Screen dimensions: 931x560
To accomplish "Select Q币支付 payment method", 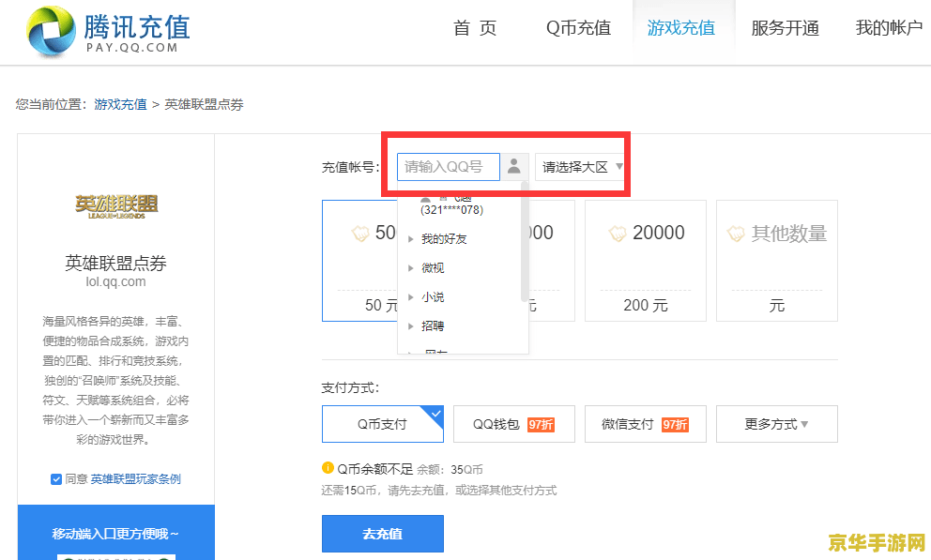I will [382, 424].
